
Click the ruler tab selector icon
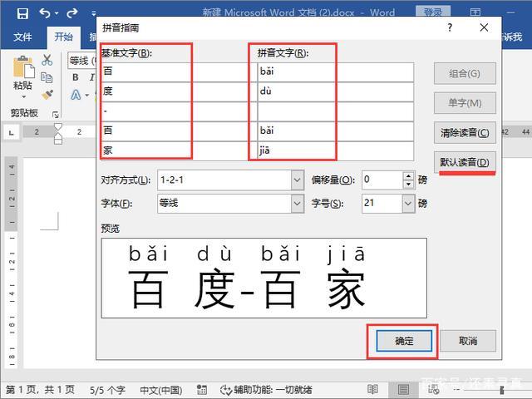tap(11, 132)
